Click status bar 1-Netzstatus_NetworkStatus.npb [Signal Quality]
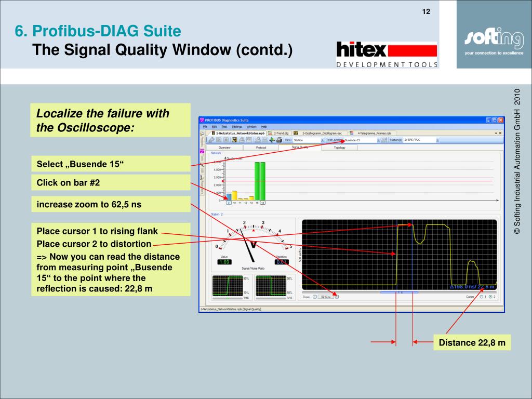The height and width of the screenshot is (399, 532). (231, 309)
